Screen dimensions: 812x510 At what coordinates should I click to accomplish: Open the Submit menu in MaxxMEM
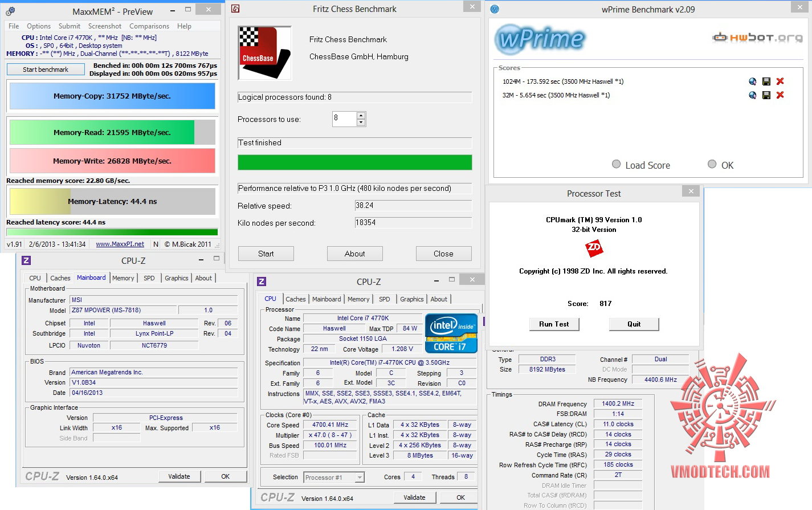[70, 26]
